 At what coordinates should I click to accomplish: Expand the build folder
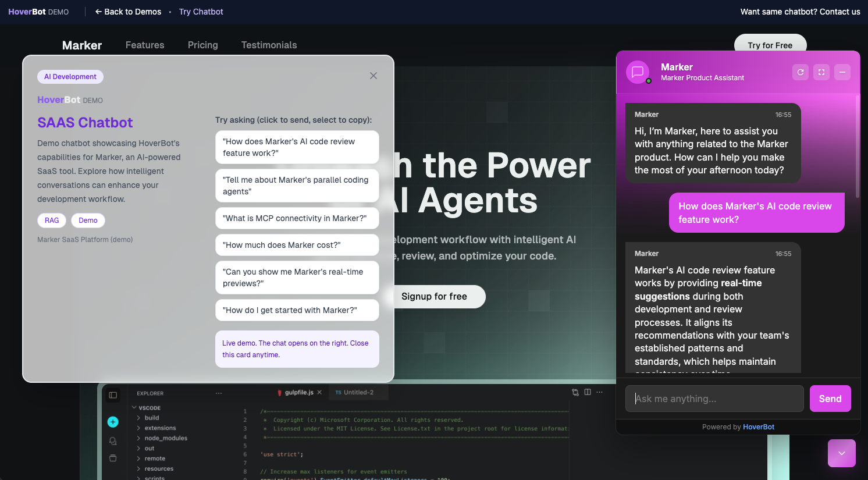[148, 418]
